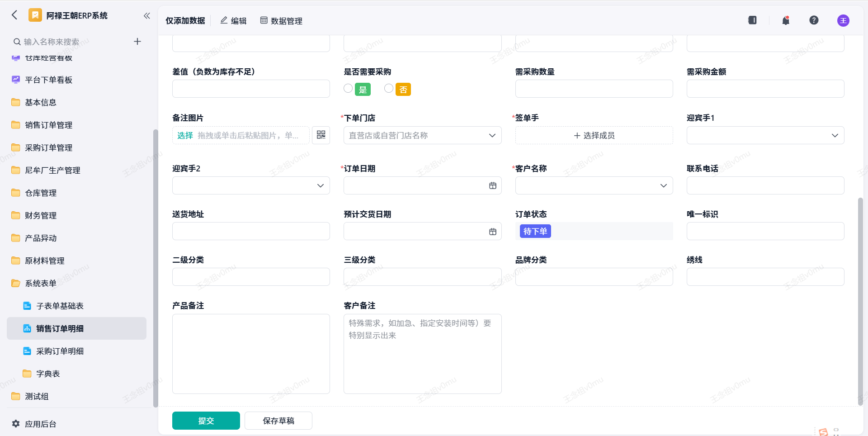868x436 pixels.
Task: Focus the 送货地址 input field
Action: point(251,231)
